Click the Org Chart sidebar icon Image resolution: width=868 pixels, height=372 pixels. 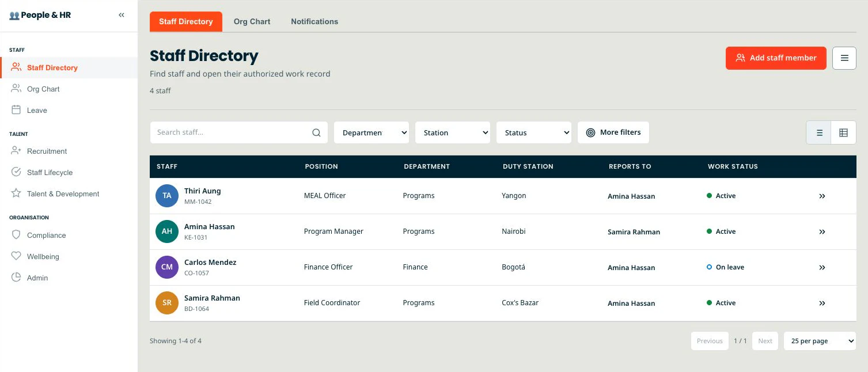pos(16,89)
